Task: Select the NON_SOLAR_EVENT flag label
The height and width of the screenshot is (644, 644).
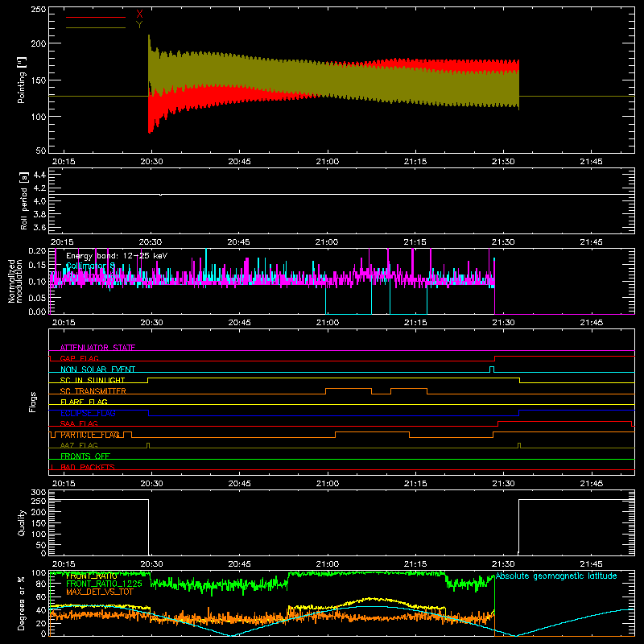Action: click(x=97, y=369)
